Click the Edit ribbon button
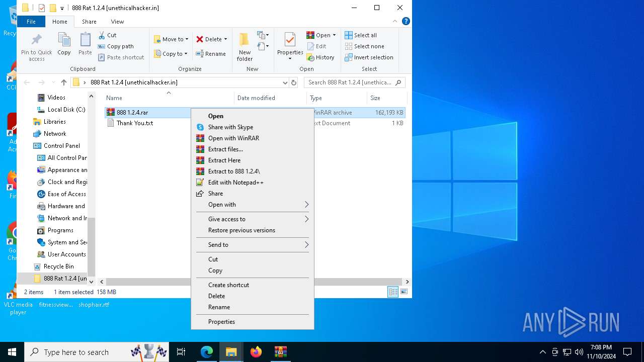The height and width of the screenshot is (362, 644). click(x=317, y=46)
